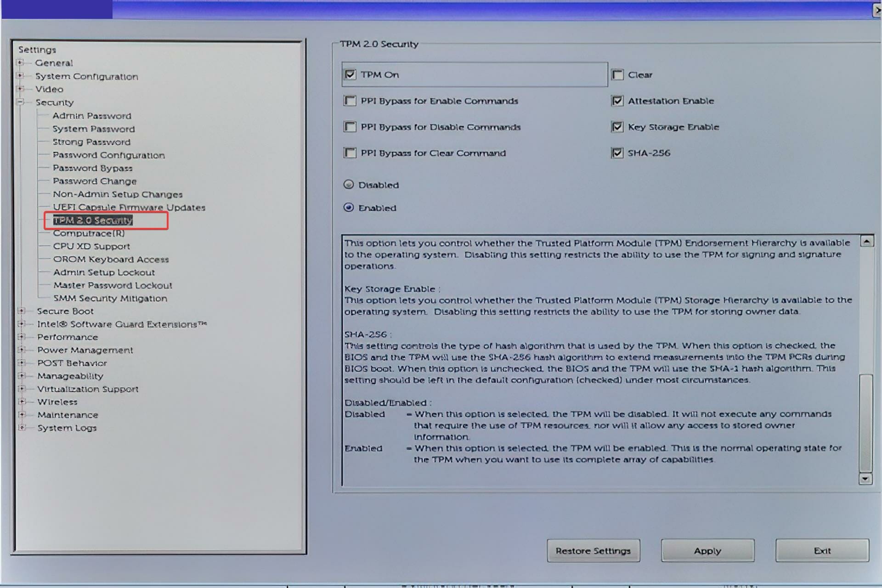Viewport: 882px width, 588px height.
Task: Select the Enabled radio button
Action: click(x=349, y=208)
